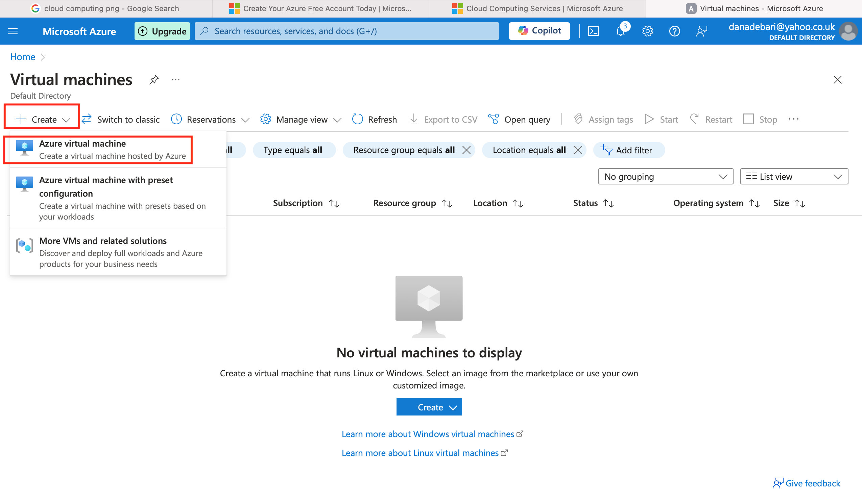Viewport: 862px width, 504px height.
Task: Click the Copilot button
Action: (x=539, y=31)
